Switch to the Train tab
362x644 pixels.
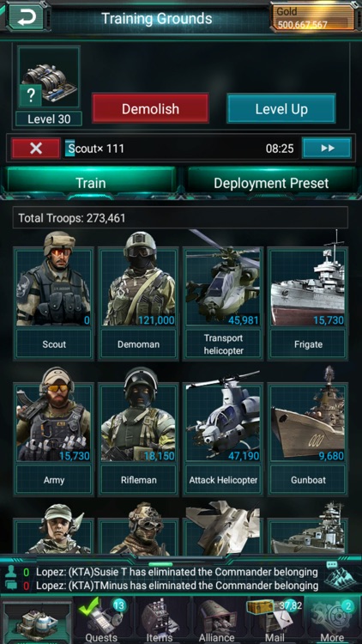(x=91, y=183)
